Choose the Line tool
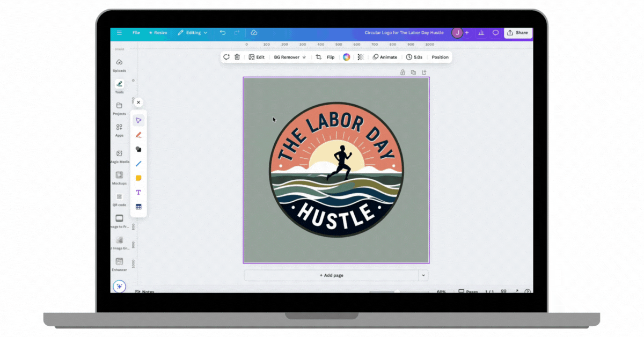 tap(138, 164)
